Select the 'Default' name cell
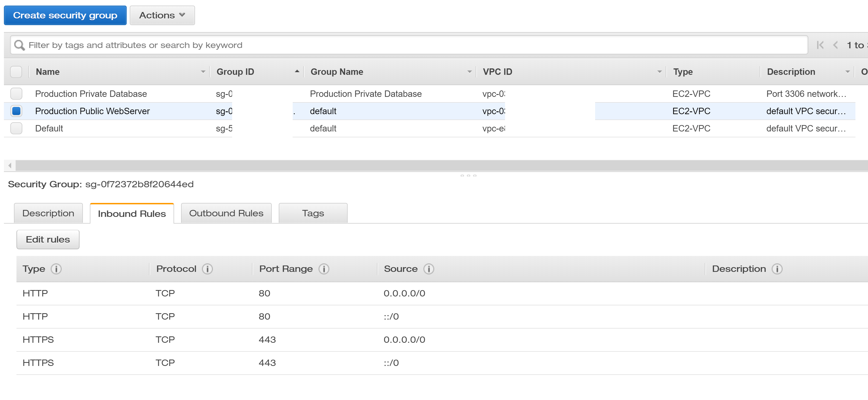This screenshot has height=400, width=868. coord(49,128)
